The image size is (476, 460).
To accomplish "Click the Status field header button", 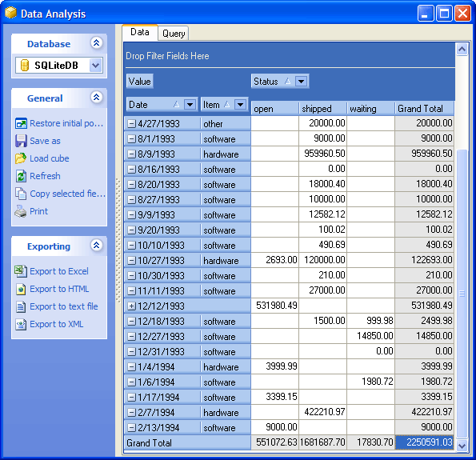I will 280,81.
